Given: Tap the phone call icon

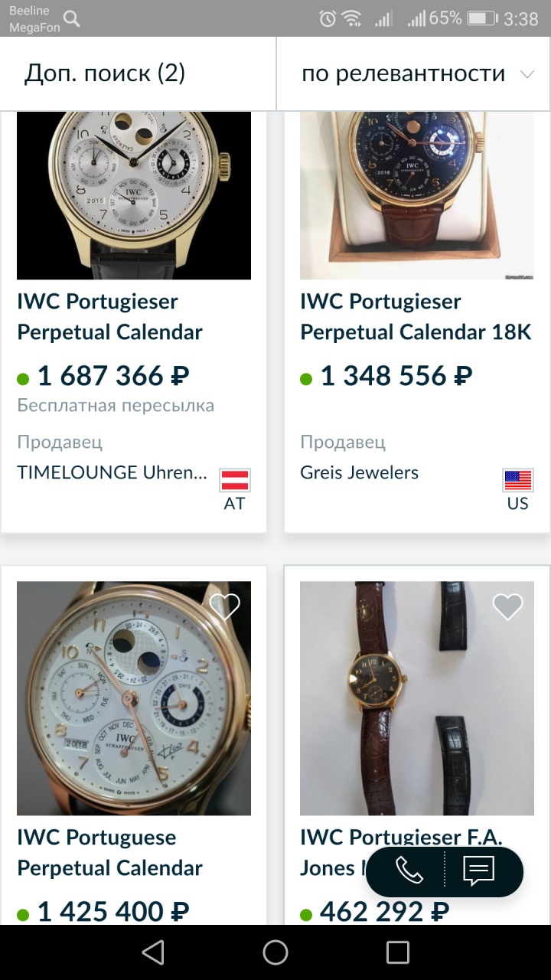Looking at the screenshot, I should pos(409,871).
